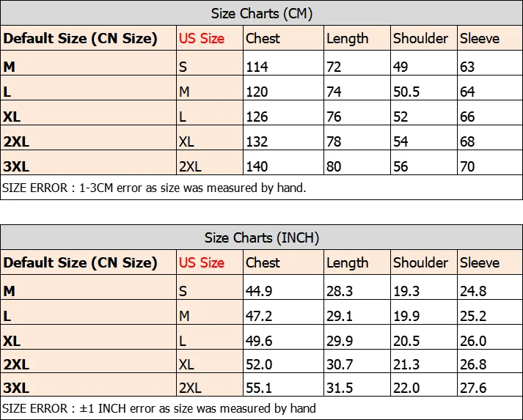
Task: Select the red US Size header in CM table
Action: pyautogui.click(x=202, y=38)
